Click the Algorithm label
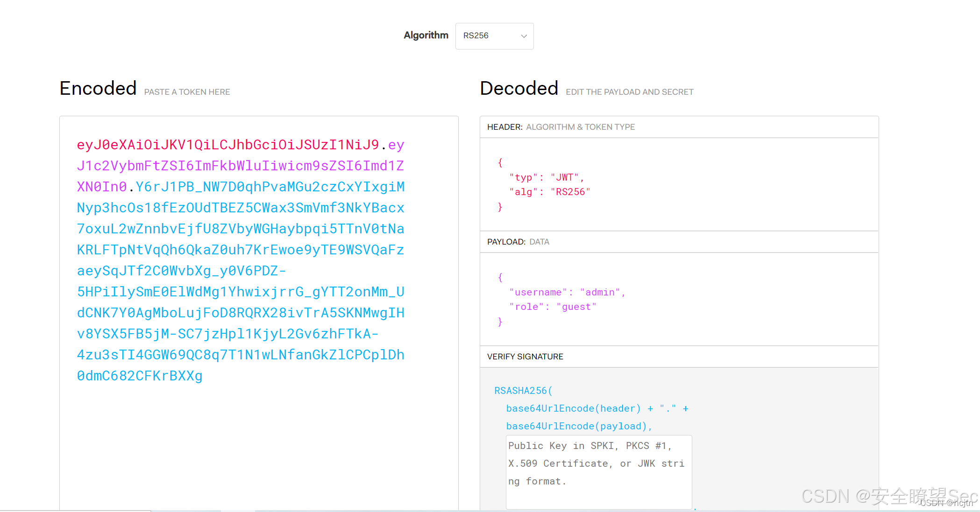 [x=426, y=35]
